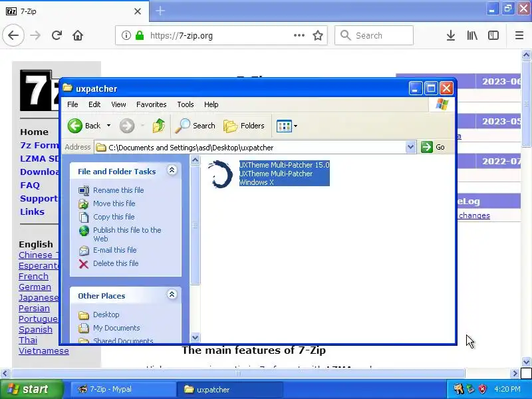The height and width of the screenshot is (399, 532).
Task: Click the system tray clock
Action: pos(507,389)
